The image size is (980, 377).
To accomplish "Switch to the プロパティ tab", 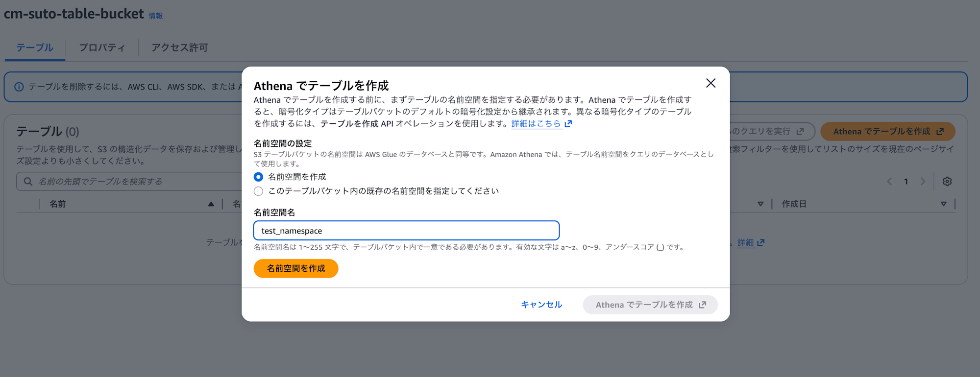I will 102,47.
